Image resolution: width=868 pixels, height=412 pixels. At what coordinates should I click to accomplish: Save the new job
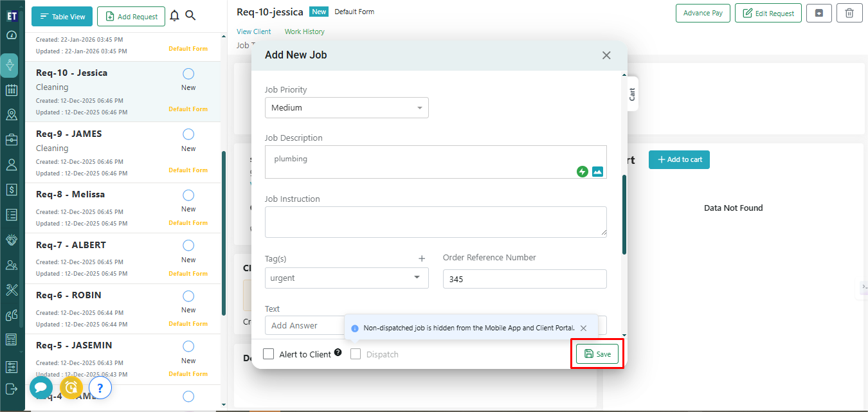pyautogui.click(x=597, y=354)
